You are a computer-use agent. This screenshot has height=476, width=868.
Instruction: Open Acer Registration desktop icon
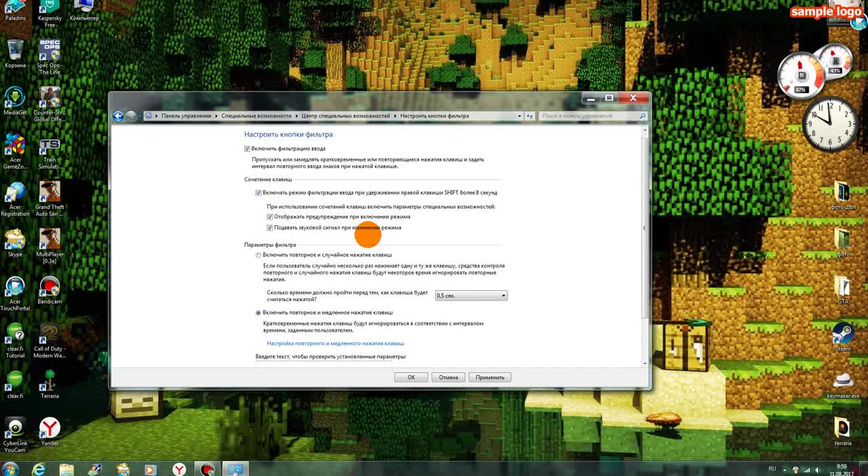pos(15,199)
